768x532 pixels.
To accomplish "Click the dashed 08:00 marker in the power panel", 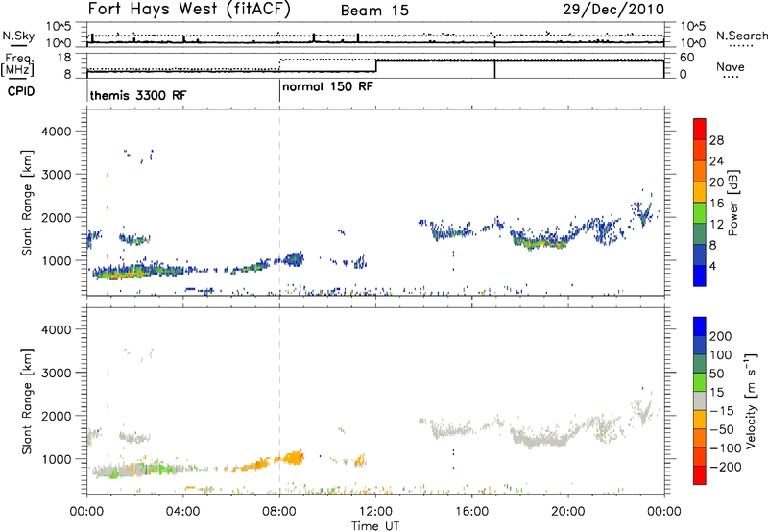I will click(x=279, y=203).
